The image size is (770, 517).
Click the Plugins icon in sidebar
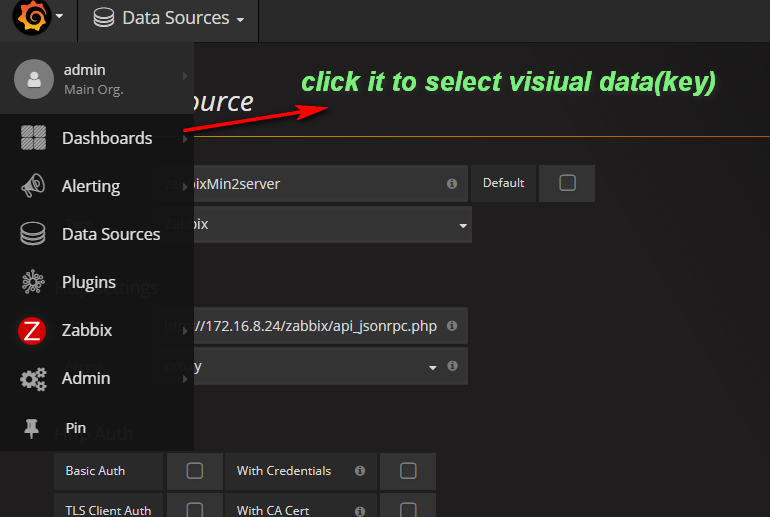[x=33, y=282]
